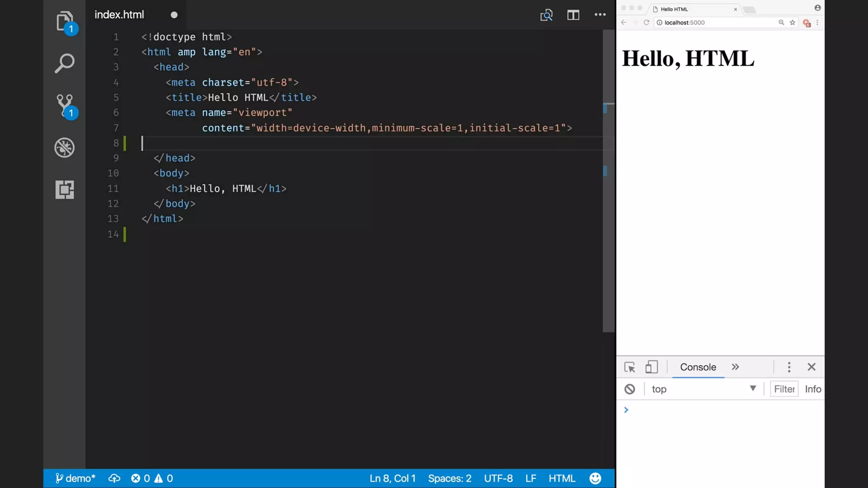Click HTML language mode in status bar
868x488 pixels.
[x=562, y=478]
